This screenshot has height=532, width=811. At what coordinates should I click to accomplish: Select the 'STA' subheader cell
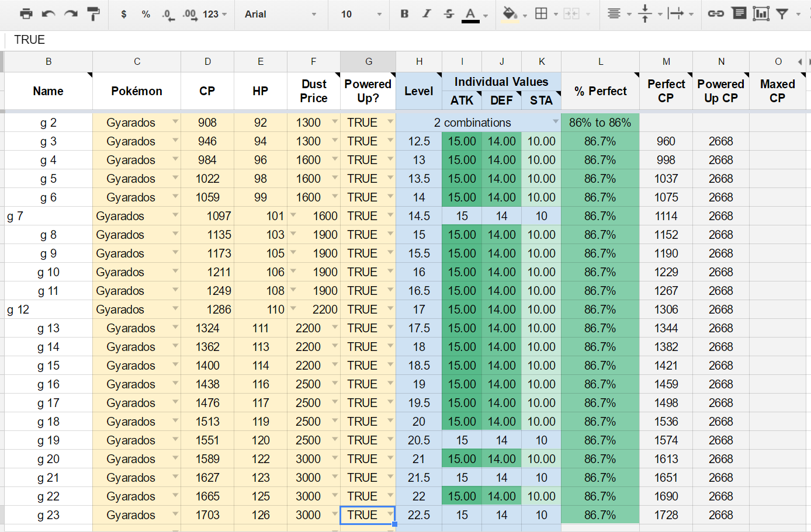click(x=542, y=100)
